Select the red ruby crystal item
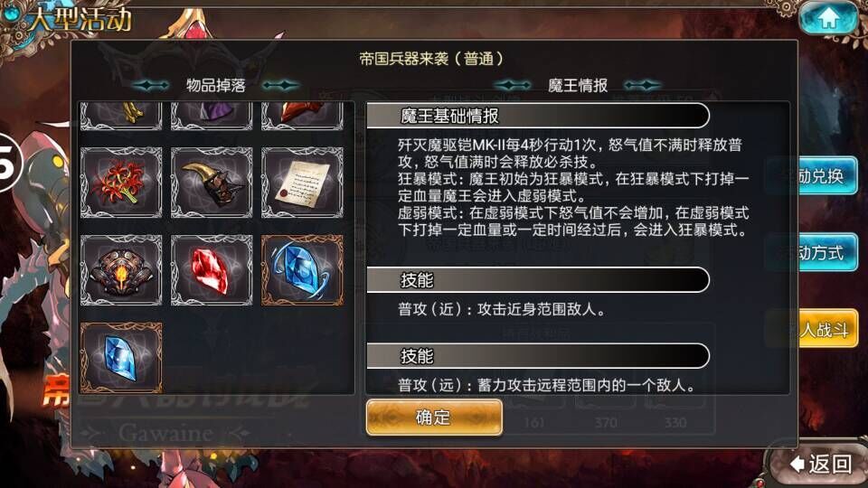Image resolution: width=868 pixels, height=488 pixels. click(x=212, y=270)
